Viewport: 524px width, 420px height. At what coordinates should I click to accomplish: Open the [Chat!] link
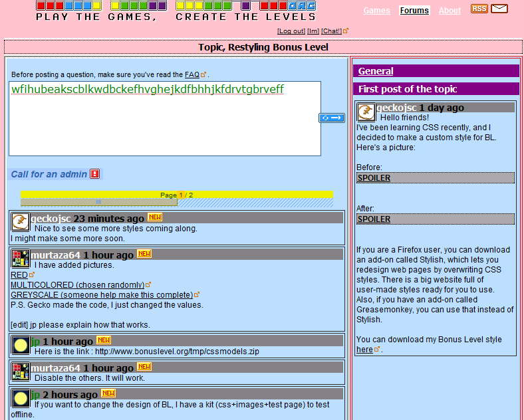[332, 31]
